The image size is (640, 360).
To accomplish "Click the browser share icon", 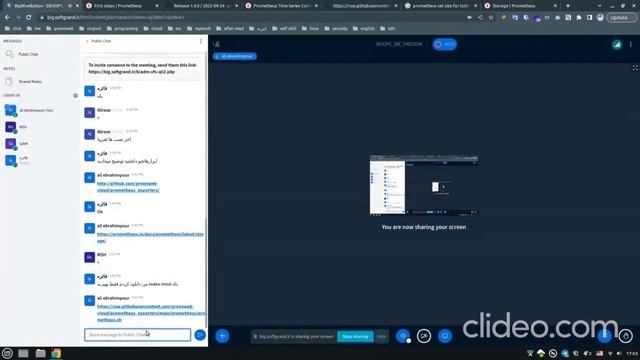I will tap(480, 18).
